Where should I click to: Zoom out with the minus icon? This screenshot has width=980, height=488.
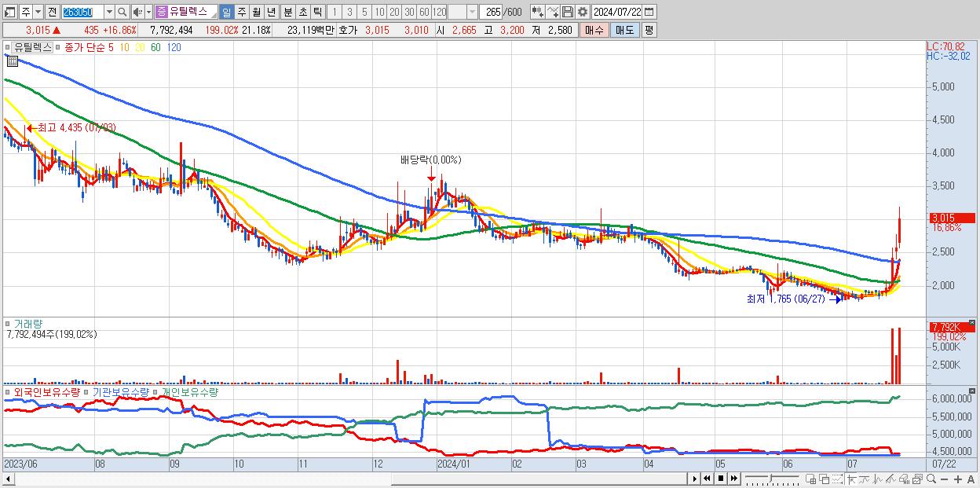(944, 479)
